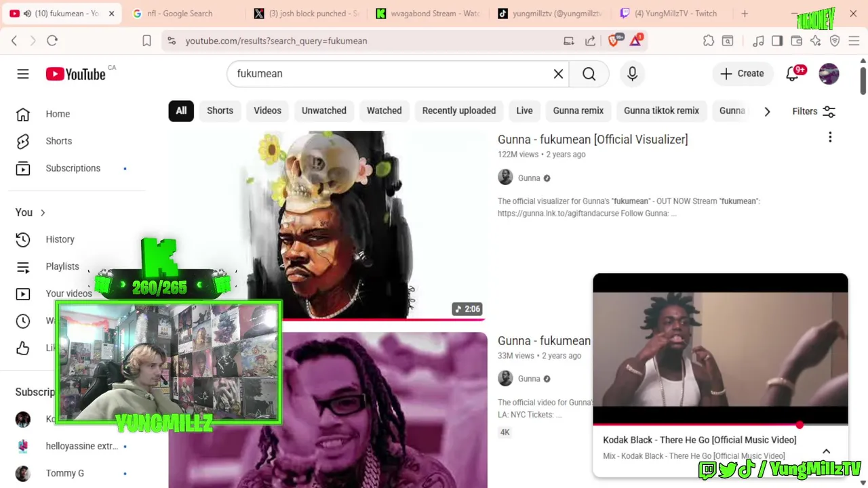The width and height of the screenshot is (868, 488).
Task: Filter by Gunna remix chip
Action: pyautogui.click(x=578, y=110)
